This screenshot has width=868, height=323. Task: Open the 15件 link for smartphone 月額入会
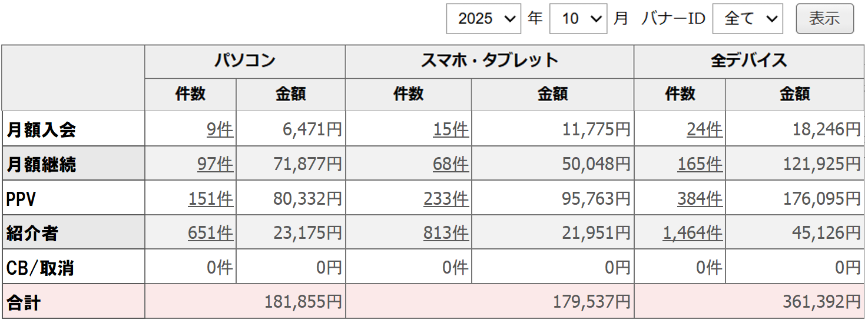(x=450, y=129)
